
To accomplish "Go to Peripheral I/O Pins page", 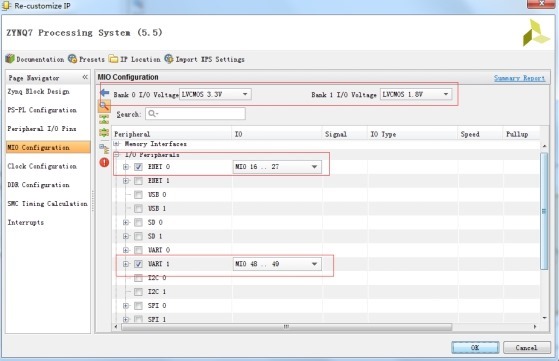I will (42, 129).
